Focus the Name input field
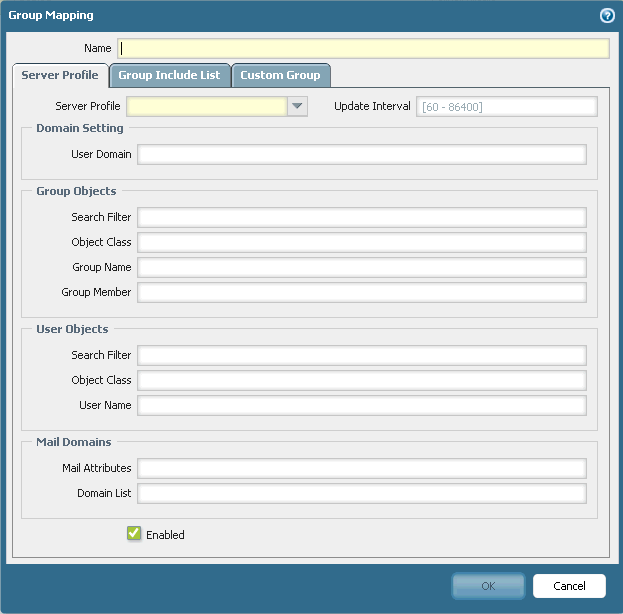The width and height of the screenshot is (623, 614). [x=364, y=48]
